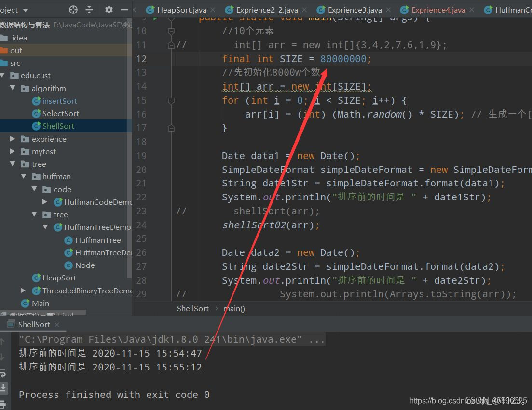
Task: Close the HeapSort.java editor tab
Action: (x=212, y=10)
